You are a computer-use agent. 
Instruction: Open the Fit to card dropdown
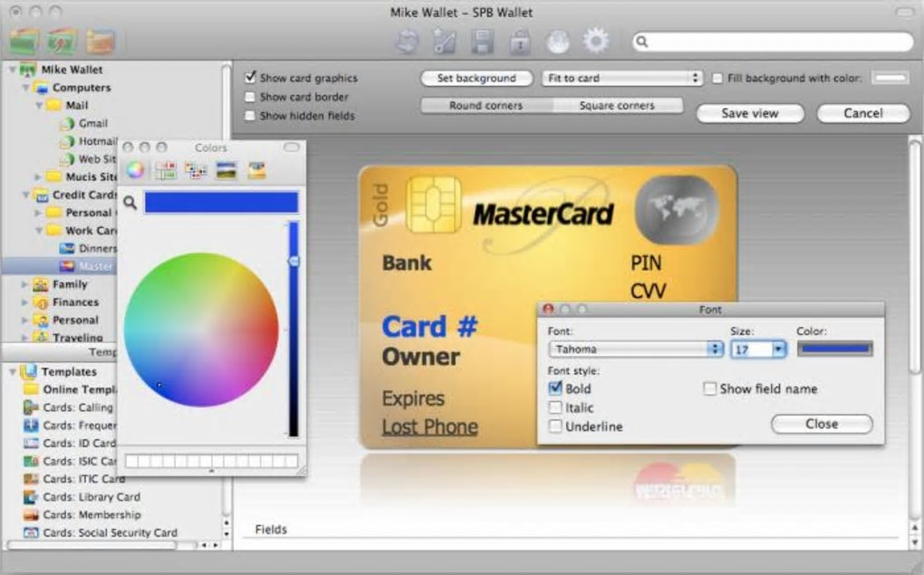point(621,79)
